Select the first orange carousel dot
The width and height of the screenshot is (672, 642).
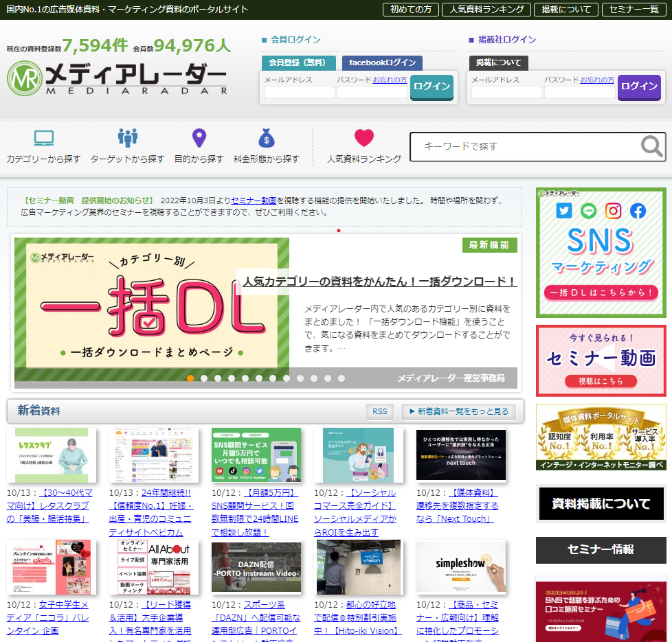190,378
